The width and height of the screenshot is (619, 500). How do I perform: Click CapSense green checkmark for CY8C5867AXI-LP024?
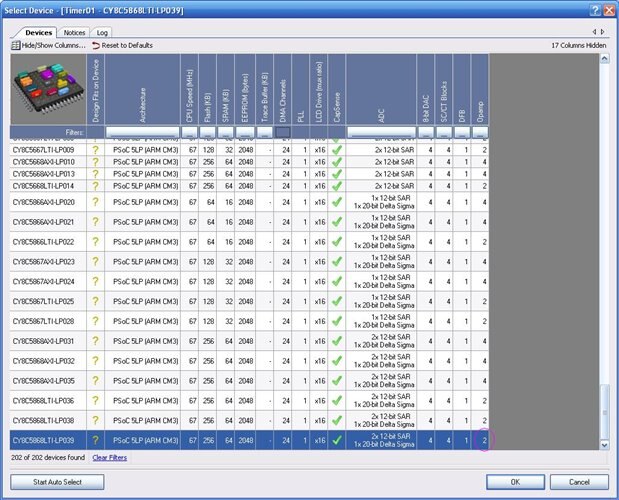point(337,281)
